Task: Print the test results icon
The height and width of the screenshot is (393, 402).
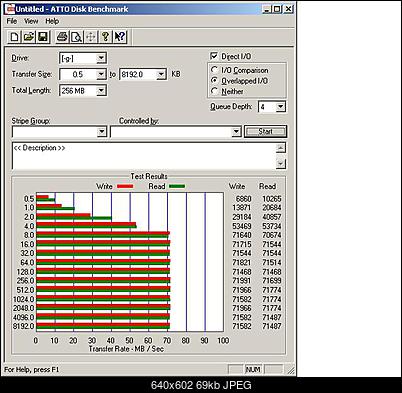Action: [x=62, y=36]
